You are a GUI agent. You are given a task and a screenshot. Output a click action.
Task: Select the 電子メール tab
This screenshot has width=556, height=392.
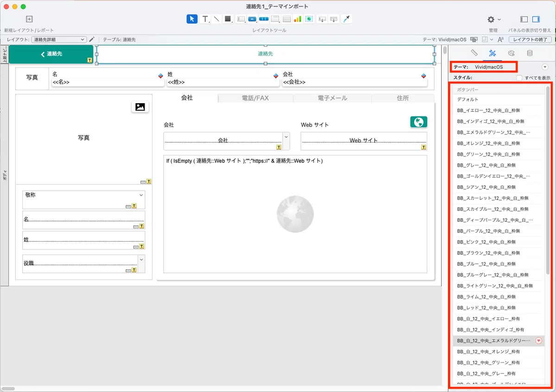332,98
